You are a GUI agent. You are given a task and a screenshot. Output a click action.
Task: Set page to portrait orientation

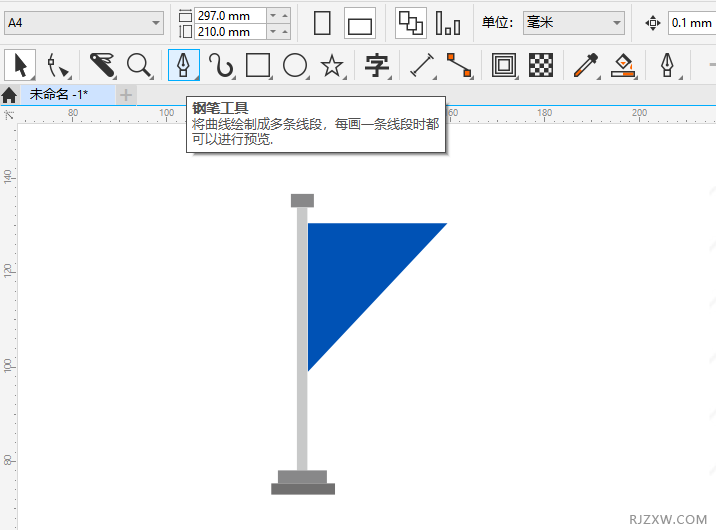(x=322, y=23)
